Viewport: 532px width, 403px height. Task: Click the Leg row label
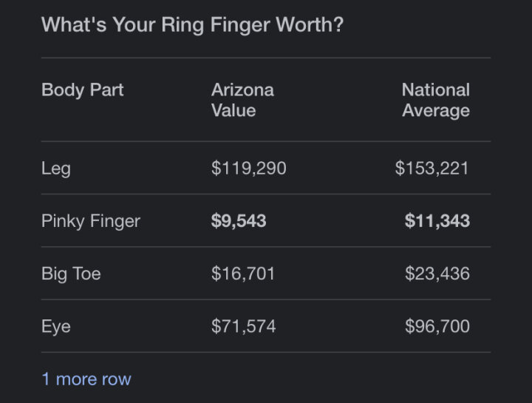(x=56, y=169)
